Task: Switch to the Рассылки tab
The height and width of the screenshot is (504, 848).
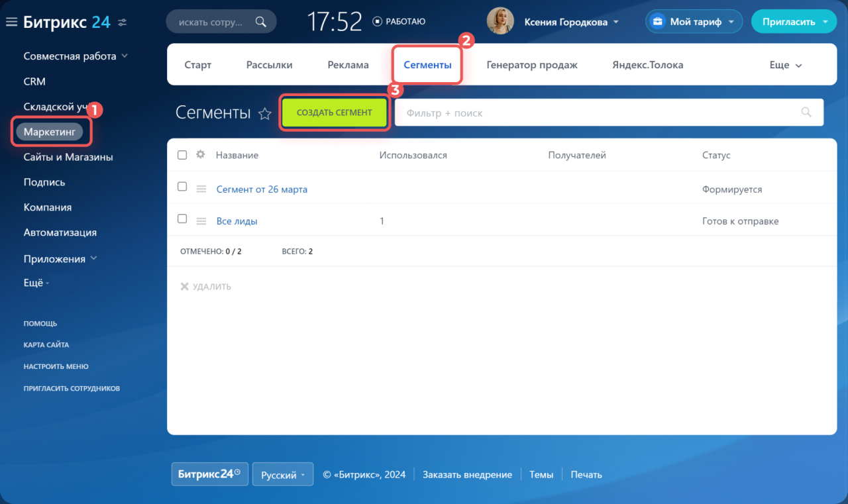Action: click(269, 65)
